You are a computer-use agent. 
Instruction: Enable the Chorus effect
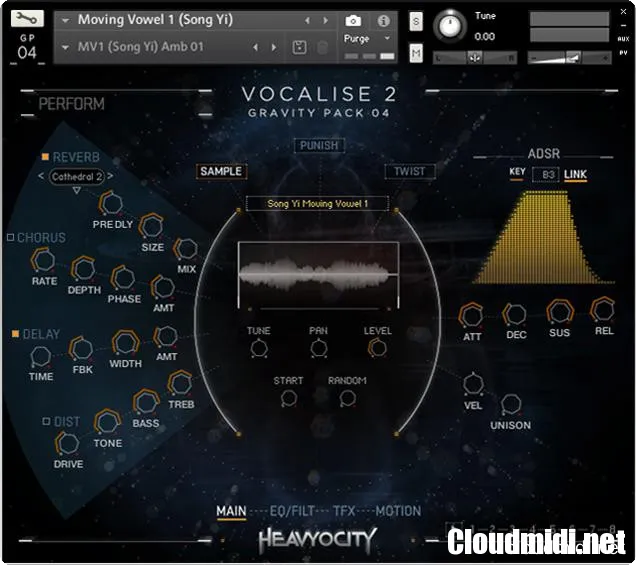coord(10,238)
